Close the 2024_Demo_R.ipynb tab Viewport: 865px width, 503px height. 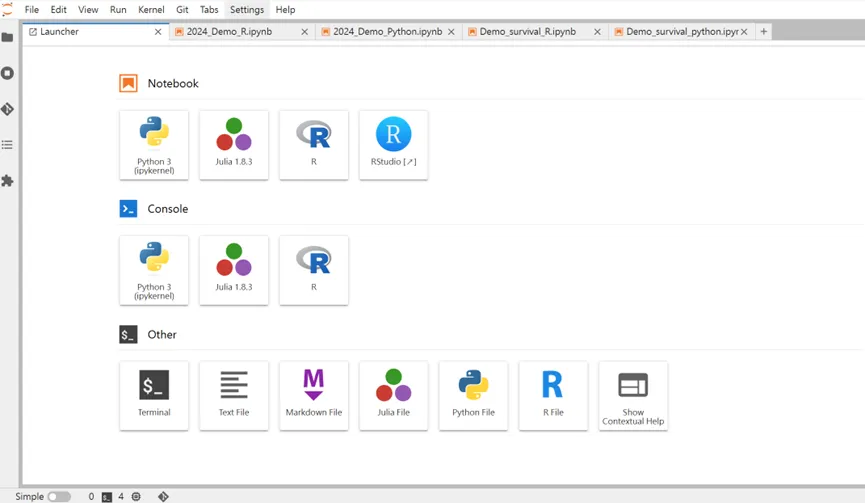point(305,32)
